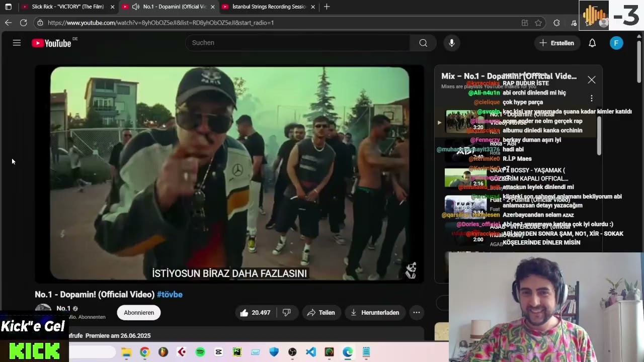The width and height of the screenshot is (644, 362).
Task: Open Visual Studio Code from taskbar
Action: tap(311, 352)
